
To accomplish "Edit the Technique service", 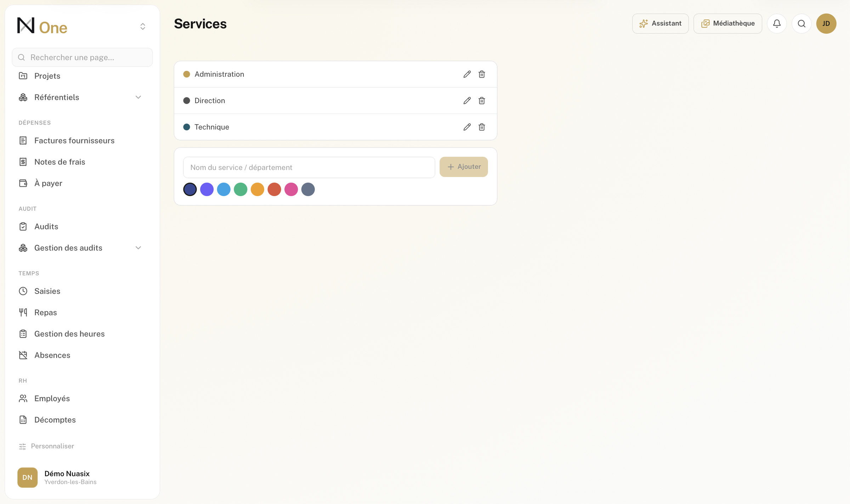I will click(x=467, y=127).
